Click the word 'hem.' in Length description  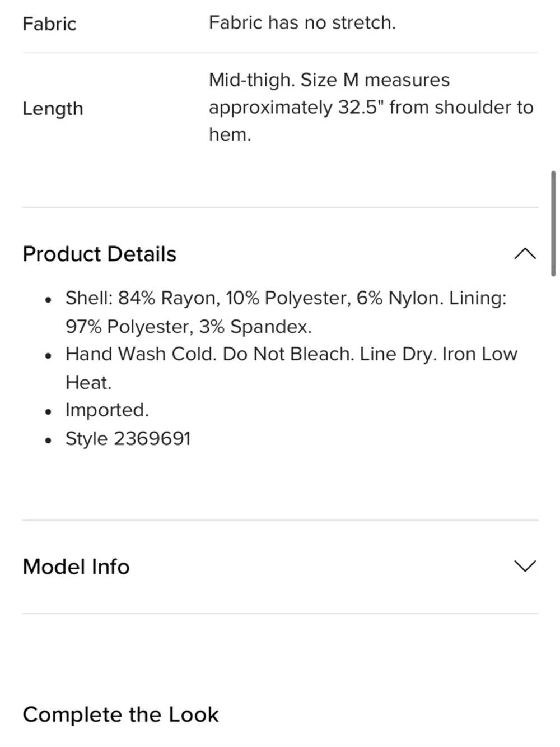tap(230, 134)
